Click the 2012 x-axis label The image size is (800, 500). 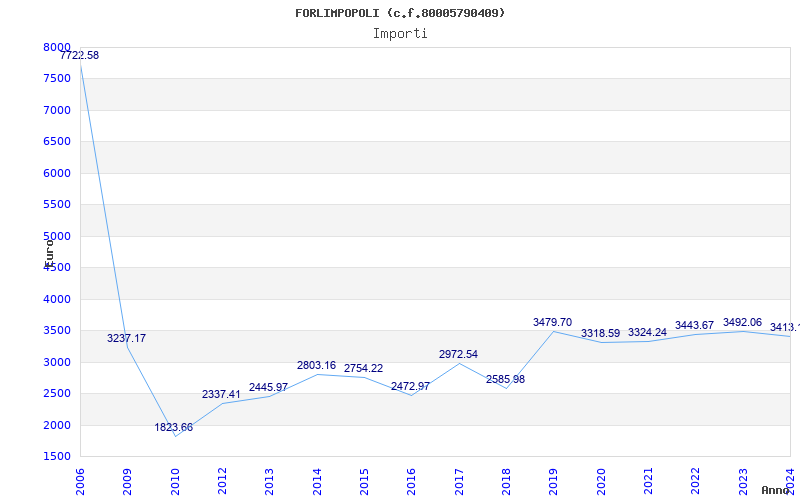click(x=222, y=482)
